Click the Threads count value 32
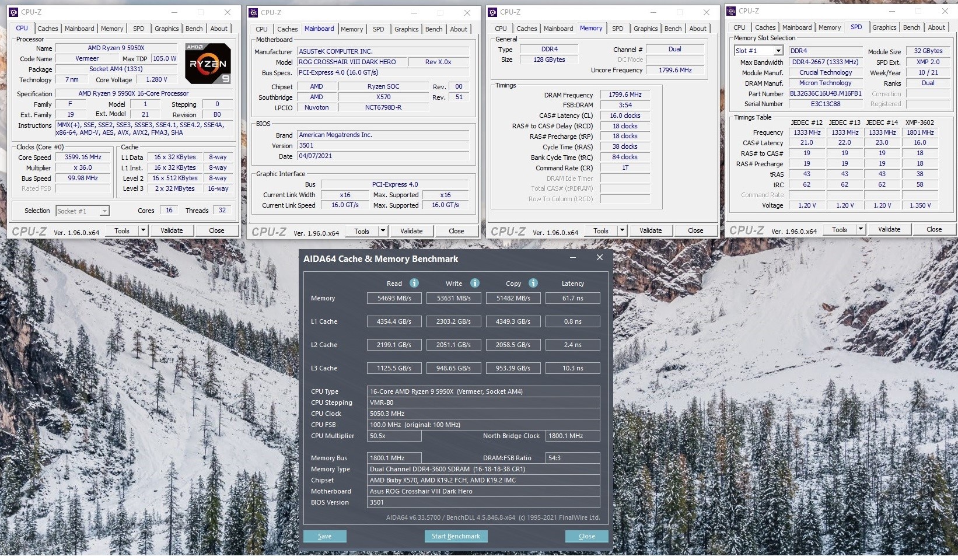958x560 pixels. [x=222, y=211]
